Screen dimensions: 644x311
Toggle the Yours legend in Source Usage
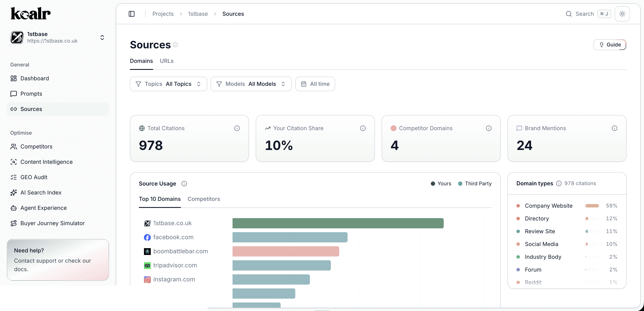pos(441,183)
